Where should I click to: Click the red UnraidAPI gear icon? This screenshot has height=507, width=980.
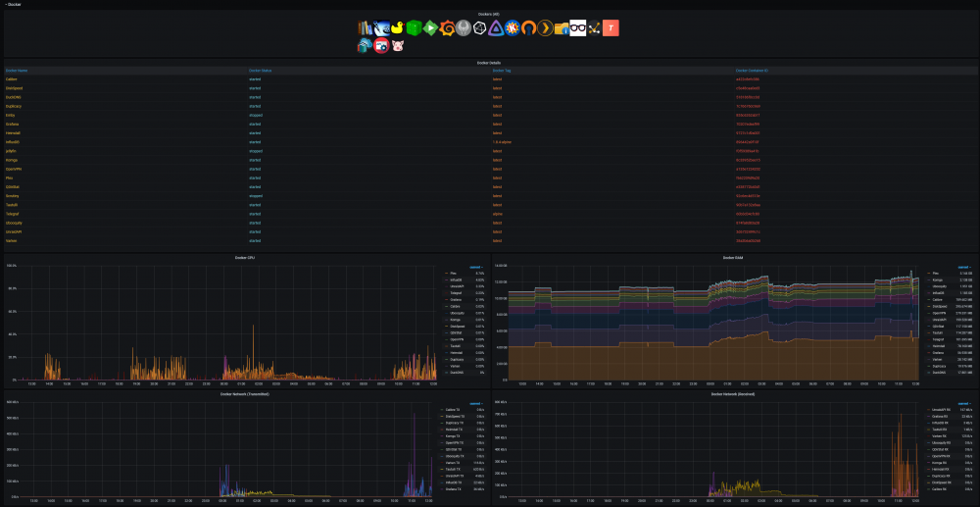(x=382, y=46)
